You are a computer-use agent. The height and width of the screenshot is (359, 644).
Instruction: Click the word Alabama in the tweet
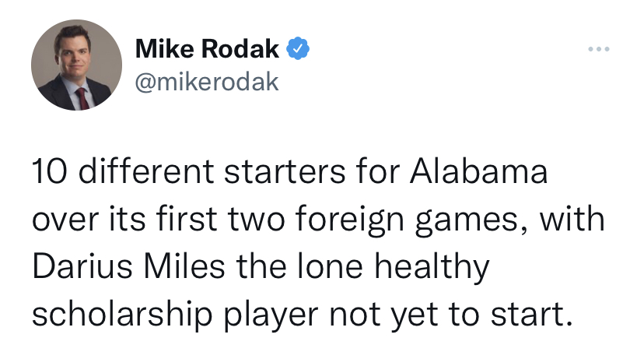pos(478,171)
